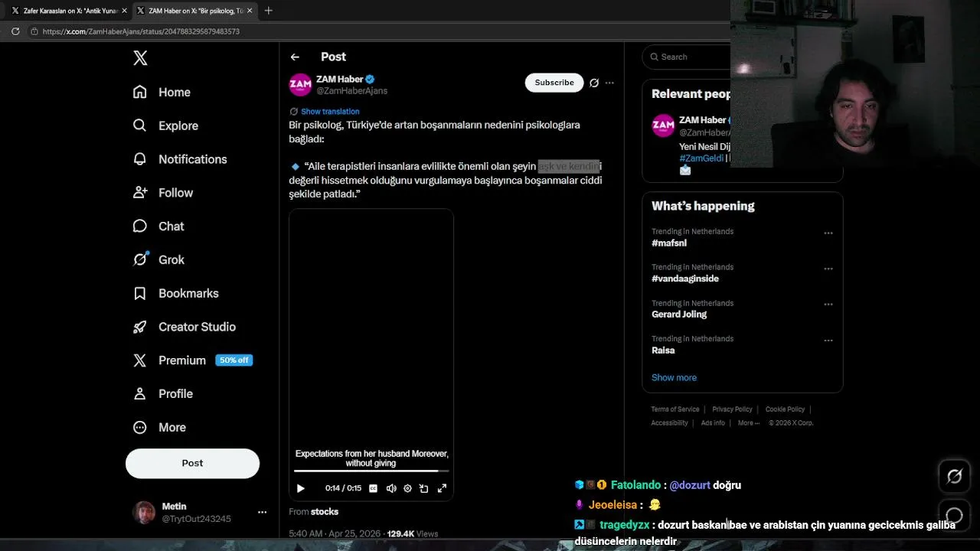Click the ZAM Haber profile avatar in the post

point(300,84)
